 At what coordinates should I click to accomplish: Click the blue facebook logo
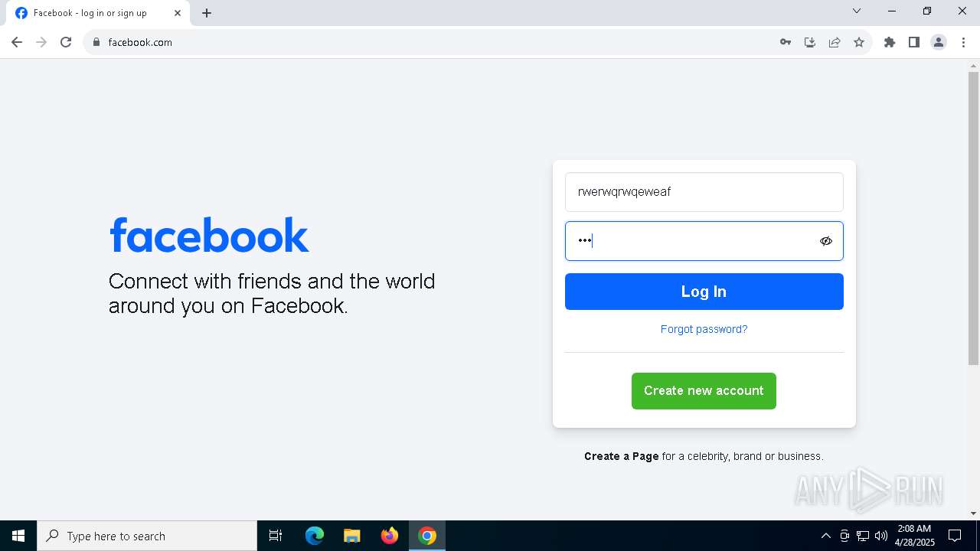click(x=209, y=235)
